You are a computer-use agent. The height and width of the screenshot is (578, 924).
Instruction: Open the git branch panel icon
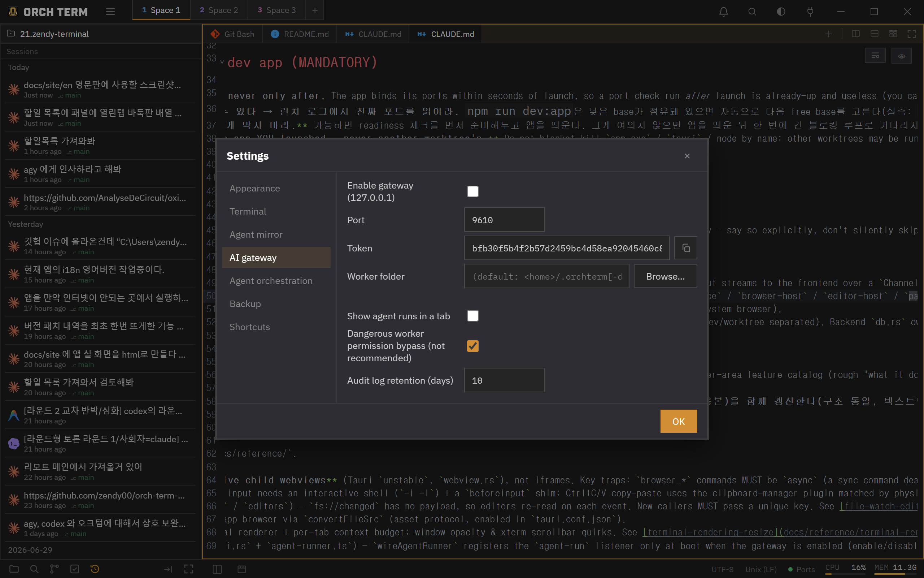tap(55, 569)
